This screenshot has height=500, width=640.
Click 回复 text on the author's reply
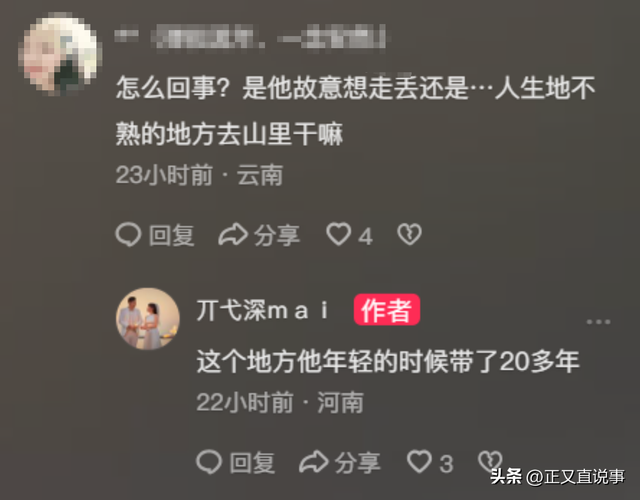tap(252, 463)
